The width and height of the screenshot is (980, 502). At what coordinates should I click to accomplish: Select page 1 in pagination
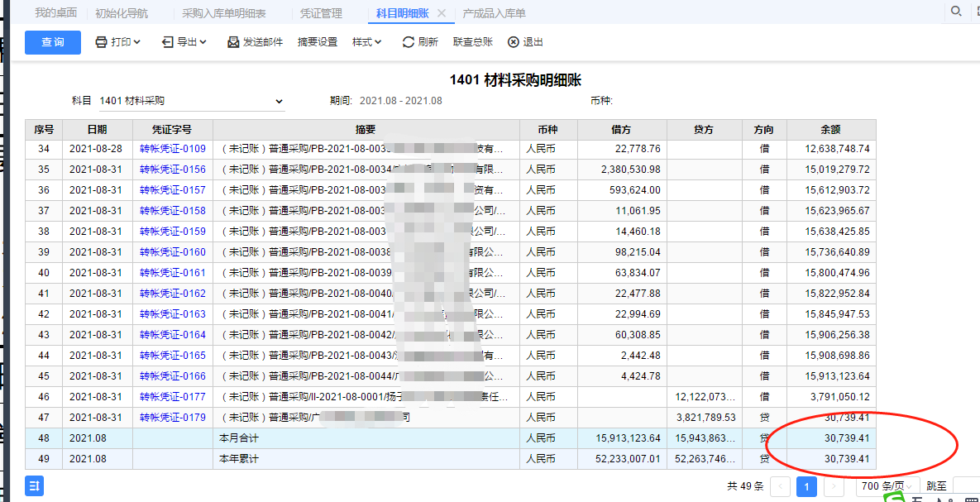(x=807, y=485)
